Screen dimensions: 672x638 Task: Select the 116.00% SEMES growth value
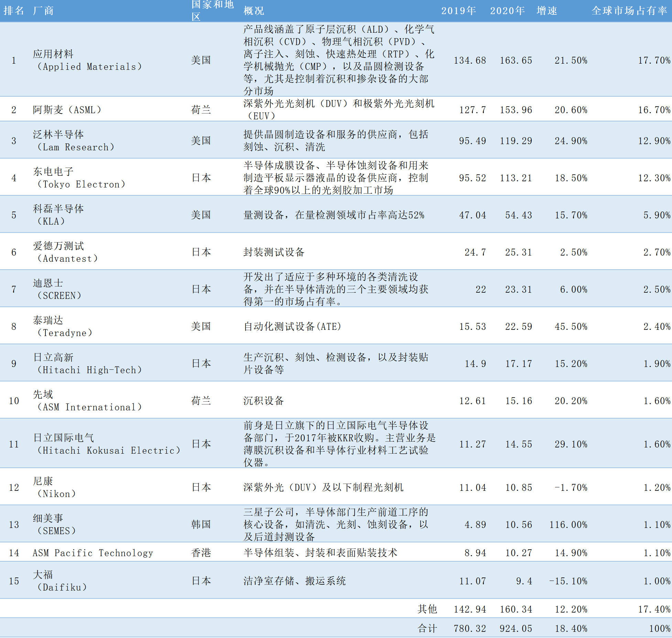[568, 525]
